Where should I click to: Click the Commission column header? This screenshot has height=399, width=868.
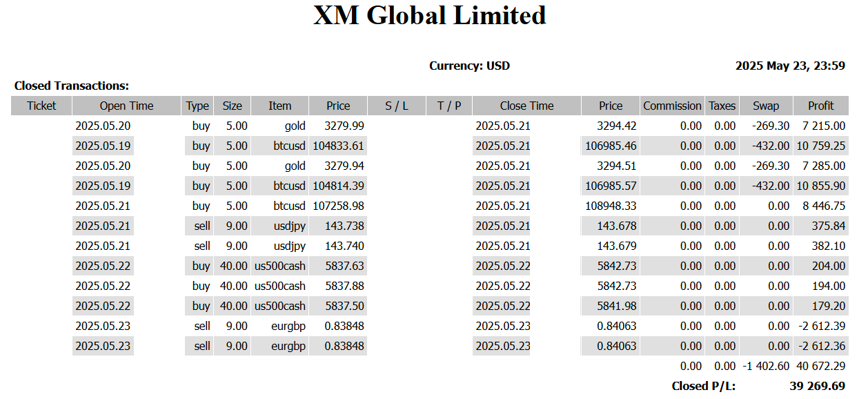pyautogui.click(x=672, y=106)
